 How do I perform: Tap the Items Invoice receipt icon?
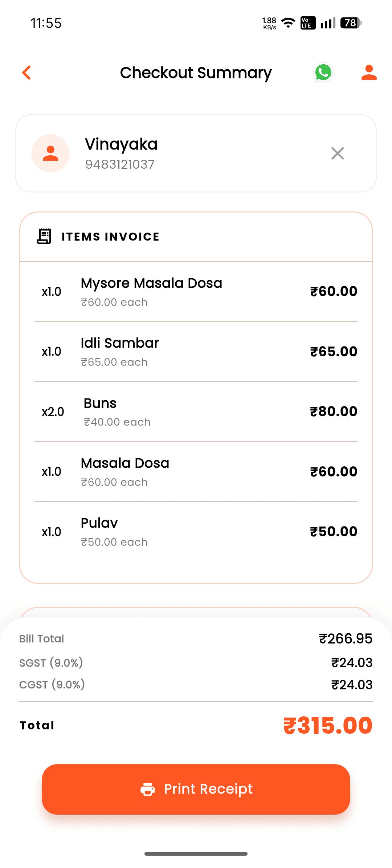pyautogui.click(x=44, y=236)
